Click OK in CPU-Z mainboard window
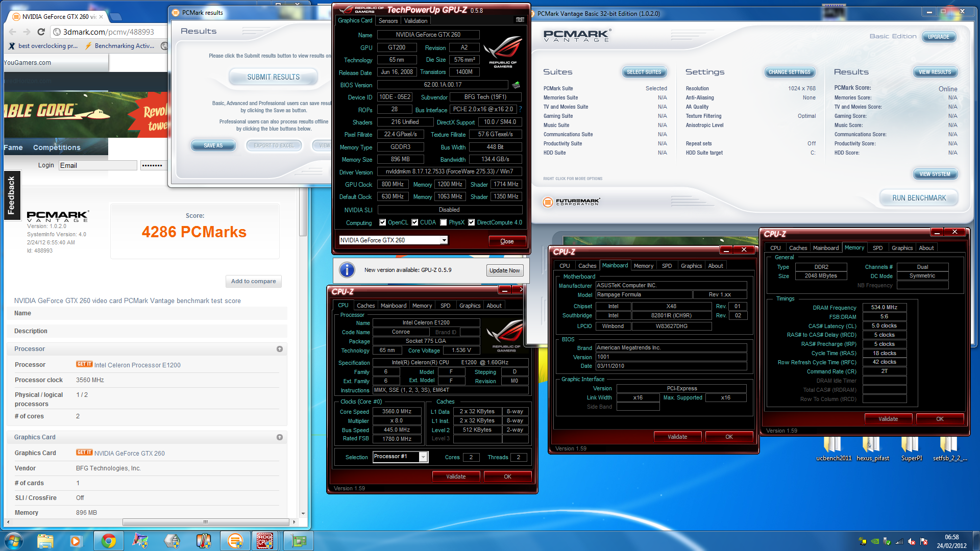The height and width of the screenshot is (551, 980). (729, 437)
